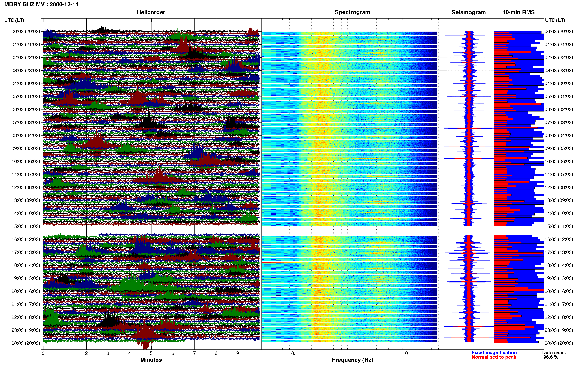Click the left time label 21:03 (17:03)
The height and width of the screenshot is (368, 588).
[26, 304]
